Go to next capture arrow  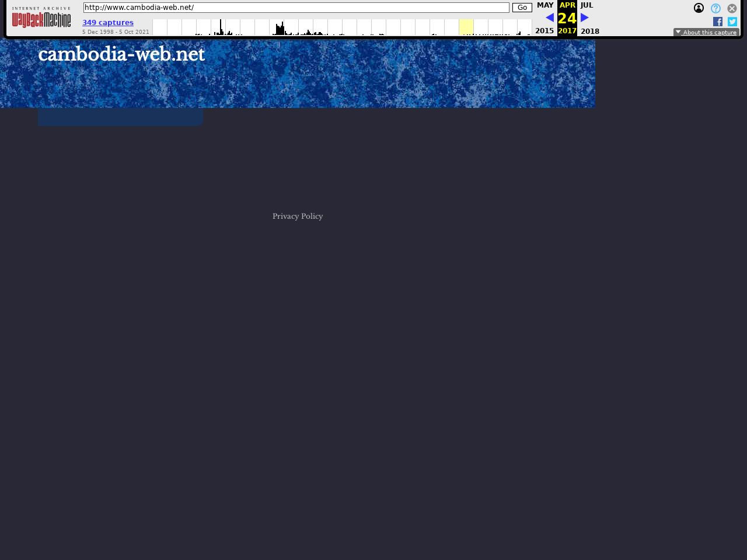[585, 18]
